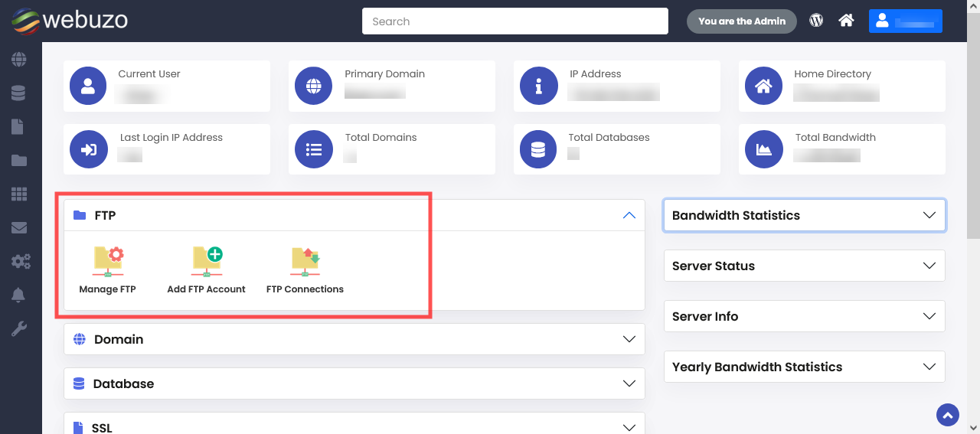The height and width of the screenshot is (434, 980).
Task: Click the Webuzo logo
Action: click(69, 21)
